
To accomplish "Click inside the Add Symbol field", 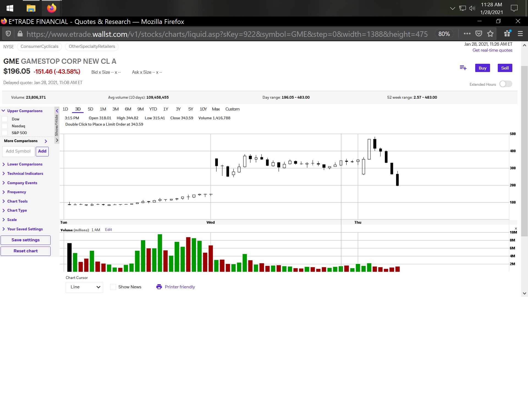I will point(18,151).
